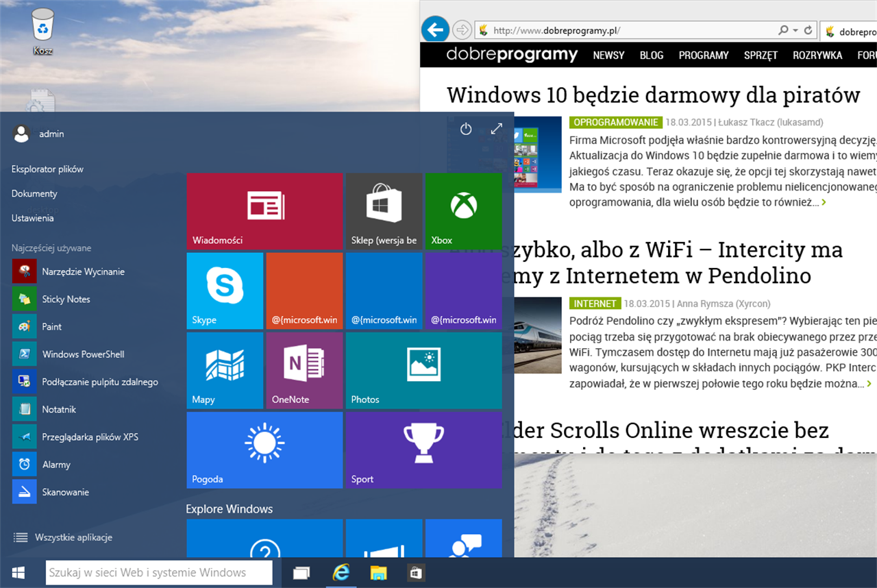
Task: Click the Explore Windows help tile
Action: point(264,539)
